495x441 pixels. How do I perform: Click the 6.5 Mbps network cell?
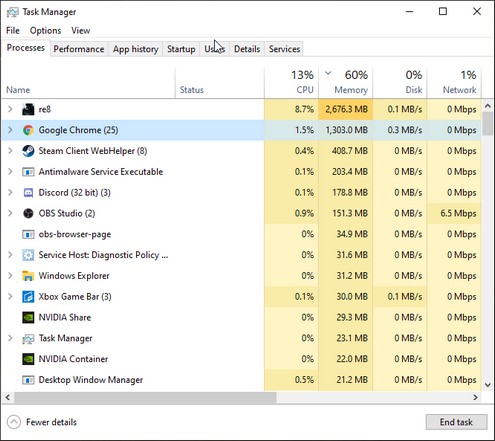click(x=454, y=213)
